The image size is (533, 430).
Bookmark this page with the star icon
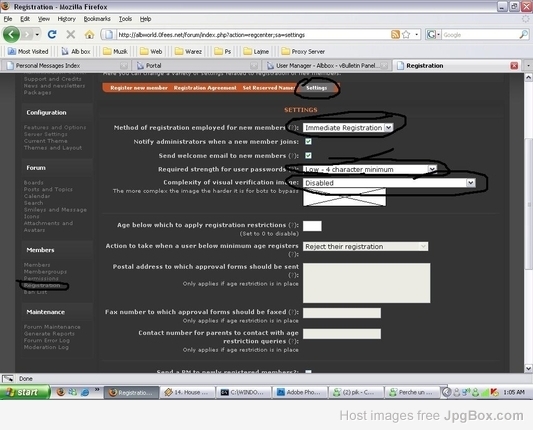coord(406,34)
